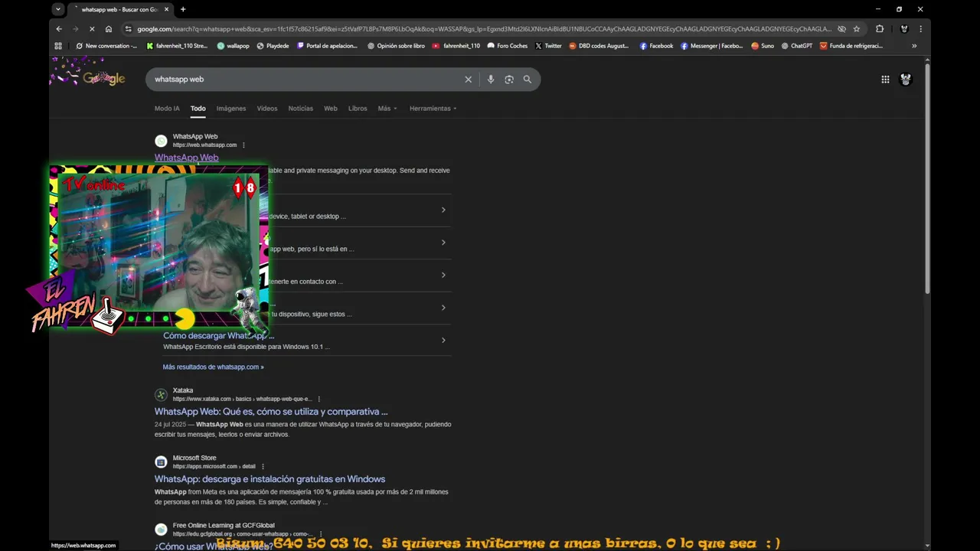Open the Chrome three-dot menu

pyautogui.click(x=920, y=29)
